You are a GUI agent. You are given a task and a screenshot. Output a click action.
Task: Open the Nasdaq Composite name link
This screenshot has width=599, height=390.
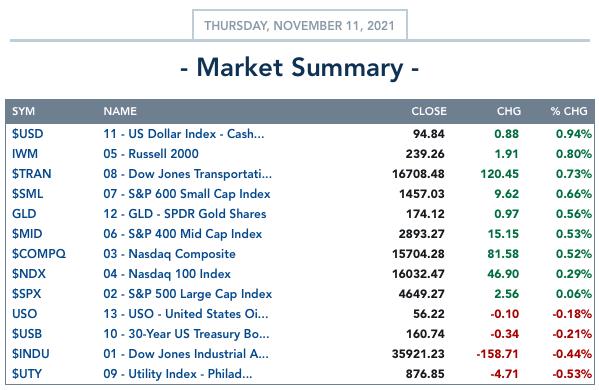click(169, 254)
